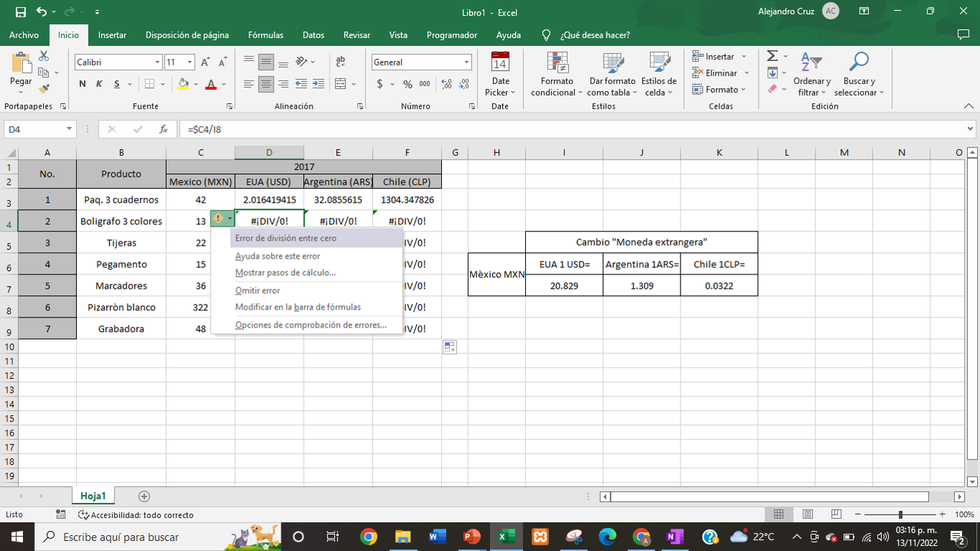
Task: Select Omitir error from context menu
Action: (257, 290)
